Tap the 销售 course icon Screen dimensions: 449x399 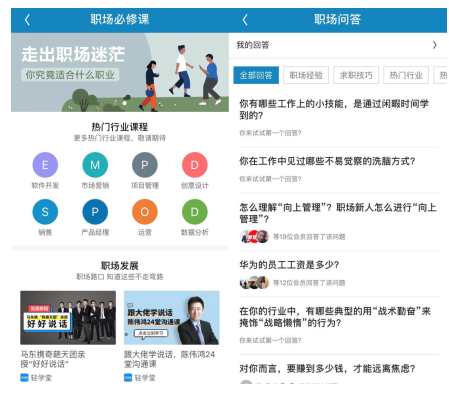(45, 212)
